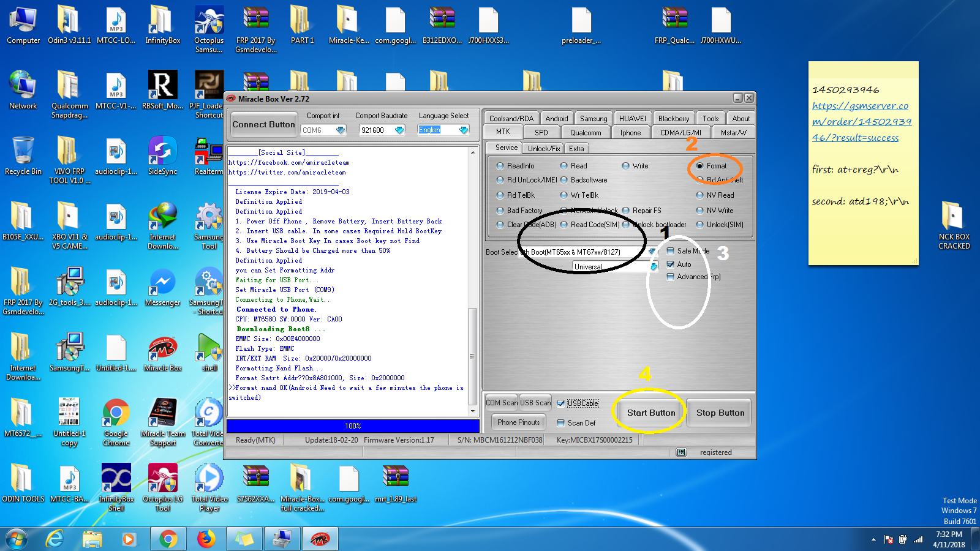Open the Universal dropdown list
Image resolution: width=980 pixels, height=551 pixels.
[x=654, y=266]
